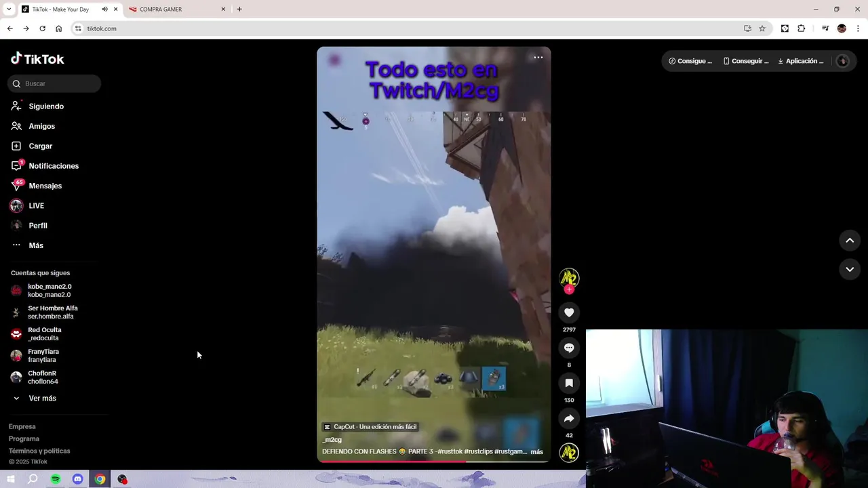Viewport: 868px width, 488px height.
Task: Open Windows taskbar search
Action: pos(33,479)
